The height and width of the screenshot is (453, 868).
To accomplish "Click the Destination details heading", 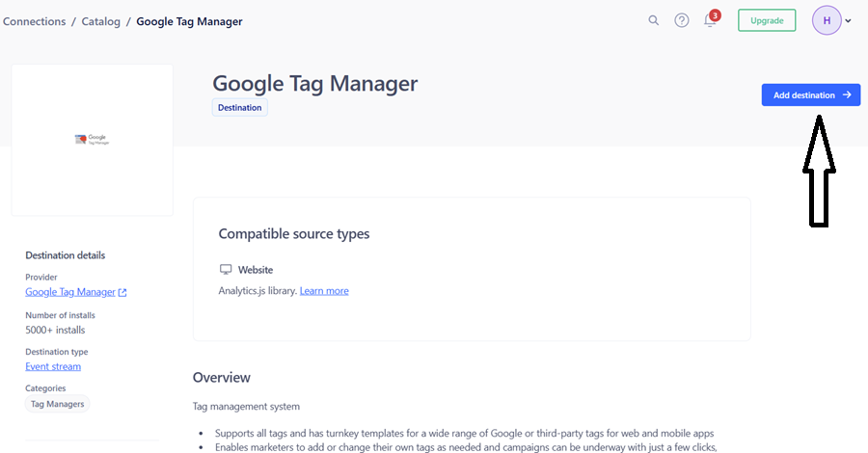I will point(66,255).
